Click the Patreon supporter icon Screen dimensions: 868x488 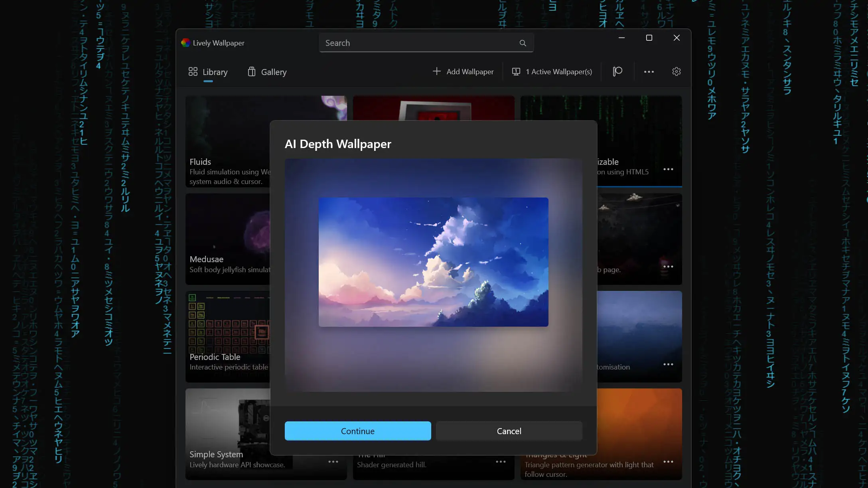tap(617, 71)
